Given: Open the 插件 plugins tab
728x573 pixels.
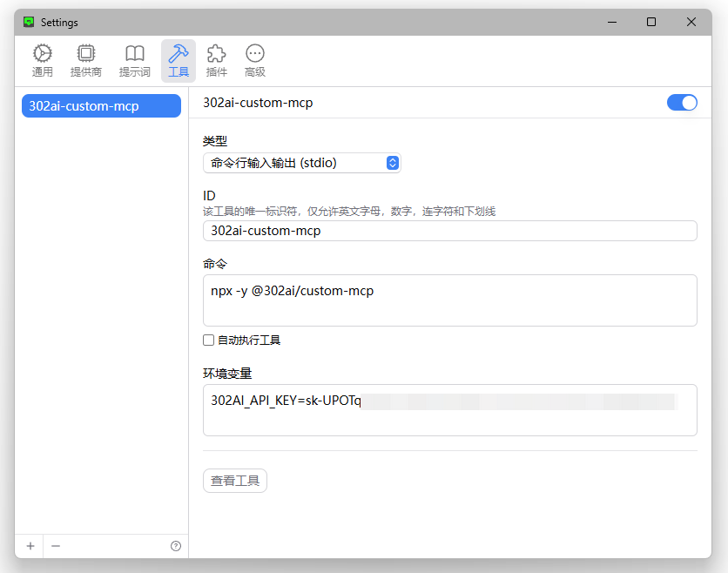Looking at the screenshot, I should (216, 61).
